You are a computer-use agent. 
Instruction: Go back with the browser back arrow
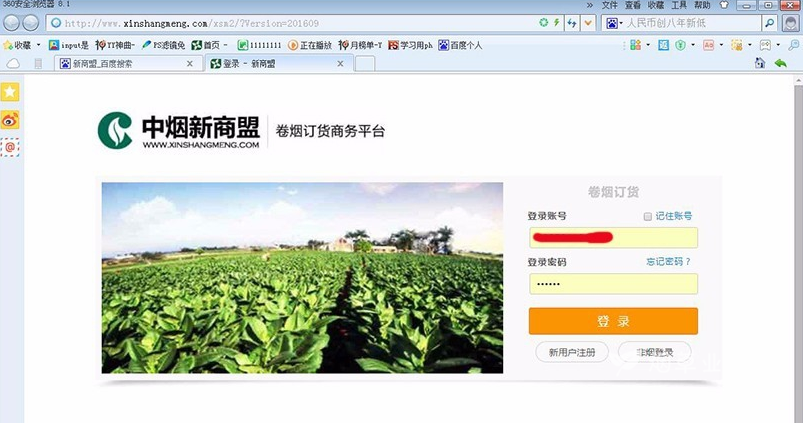pyautogui.click(x=11, y=23)
